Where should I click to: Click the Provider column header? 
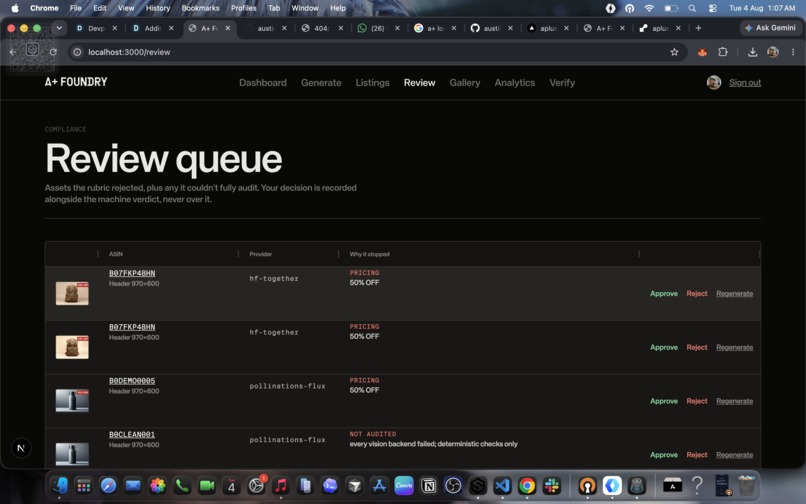pyautogui.click(x=261, y=254)
